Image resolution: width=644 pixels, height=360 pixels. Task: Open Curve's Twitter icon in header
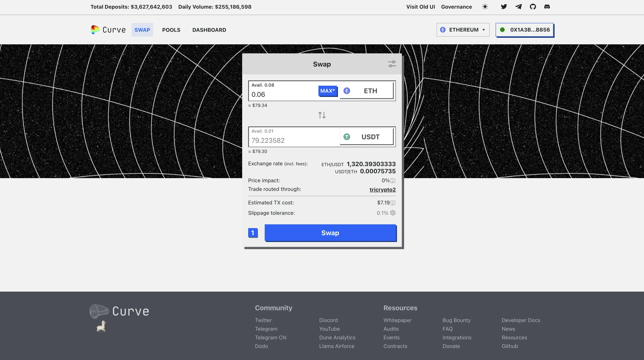[x=504, y=7]
